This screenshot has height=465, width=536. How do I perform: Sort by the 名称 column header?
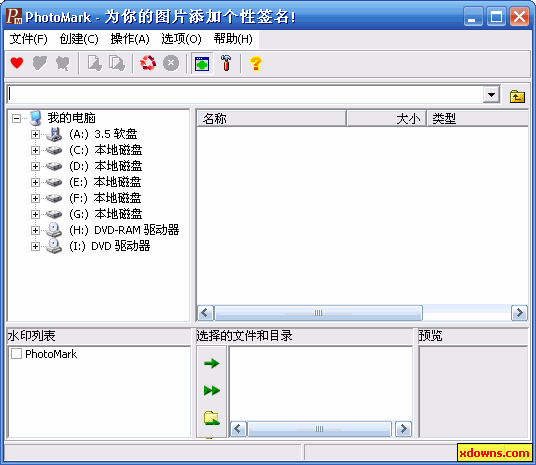coord(271,119)
